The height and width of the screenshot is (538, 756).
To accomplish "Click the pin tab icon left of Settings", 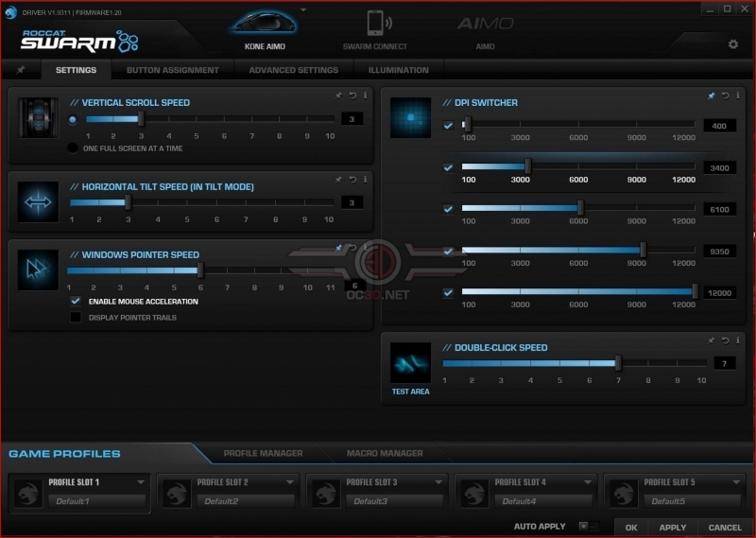I will pos(21,70).
